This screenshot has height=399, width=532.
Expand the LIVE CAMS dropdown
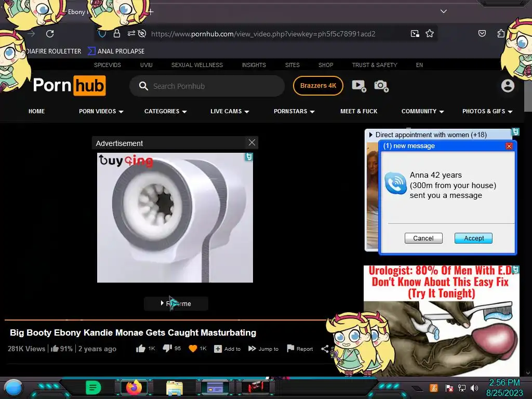pos(230,111)
